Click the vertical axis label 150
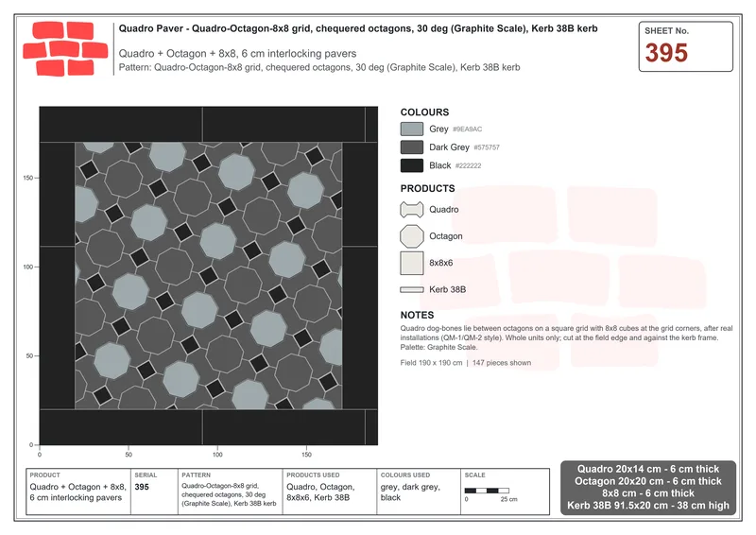The image size is (756, 535). coord(28,178)
